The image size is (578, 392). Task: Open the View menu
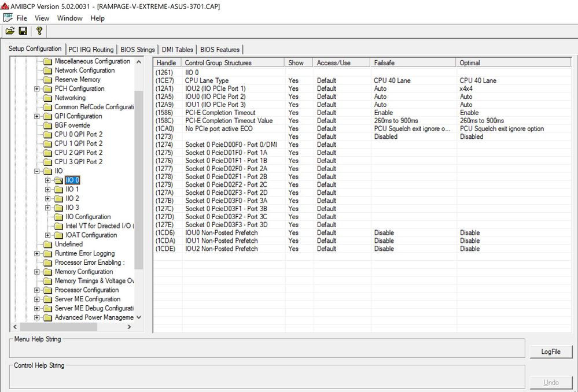click(x=42, y=18)
